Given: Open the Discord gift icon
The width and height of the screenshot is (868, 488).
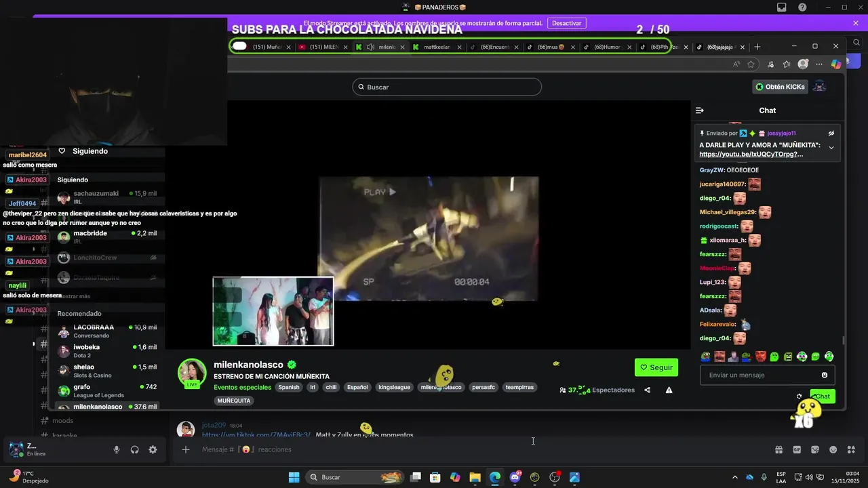Looking at the screenshot, I should tap(779, 449).
